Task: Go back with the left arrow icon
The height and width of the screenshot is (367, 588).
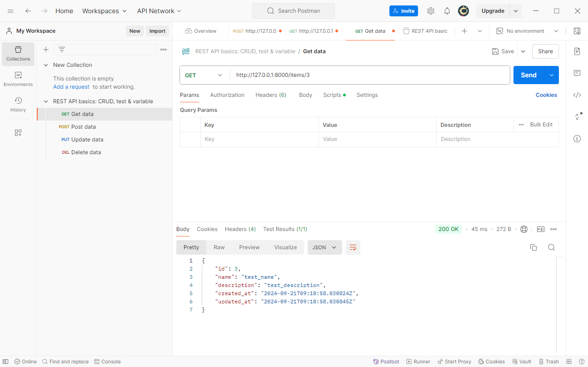Action: click(x=28, y=11)
